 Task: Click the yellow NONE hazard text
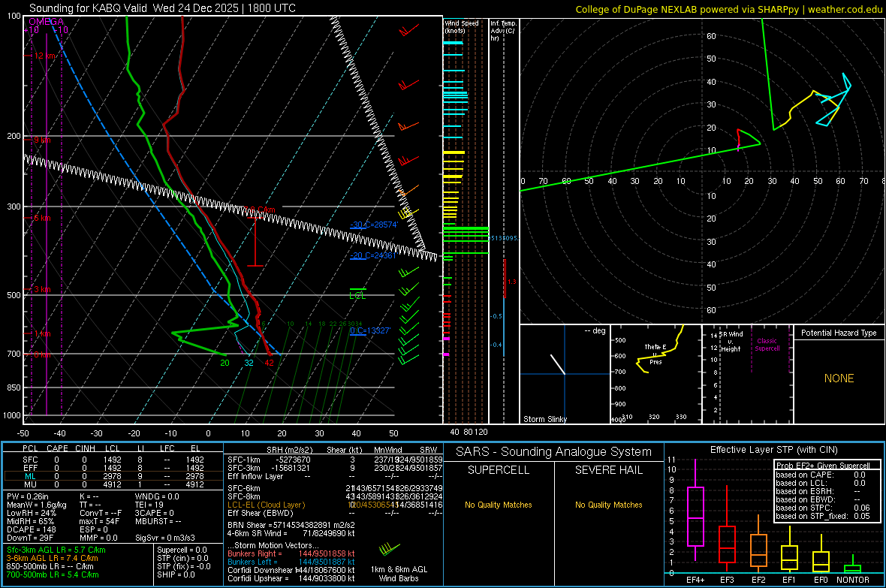click(839, 378)
